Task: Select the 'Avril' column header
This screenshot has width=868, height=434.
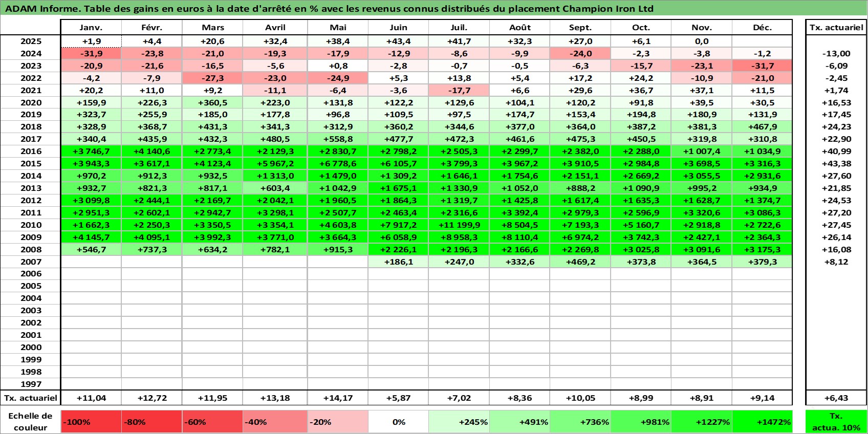Action: (275, 28)
